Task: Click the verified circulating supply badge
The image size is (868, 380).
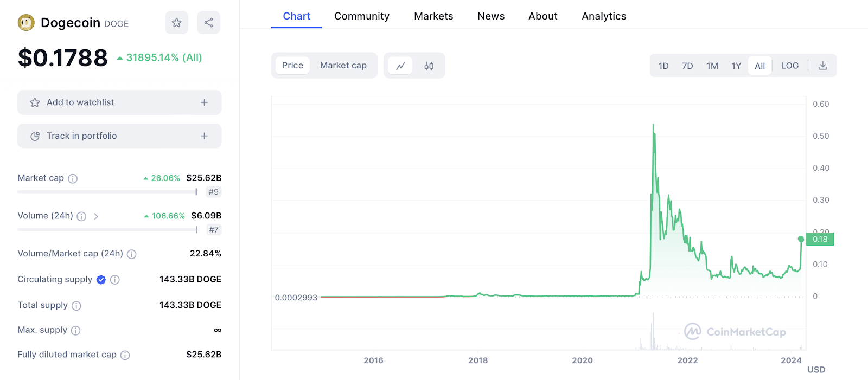Action: (101, 280)
